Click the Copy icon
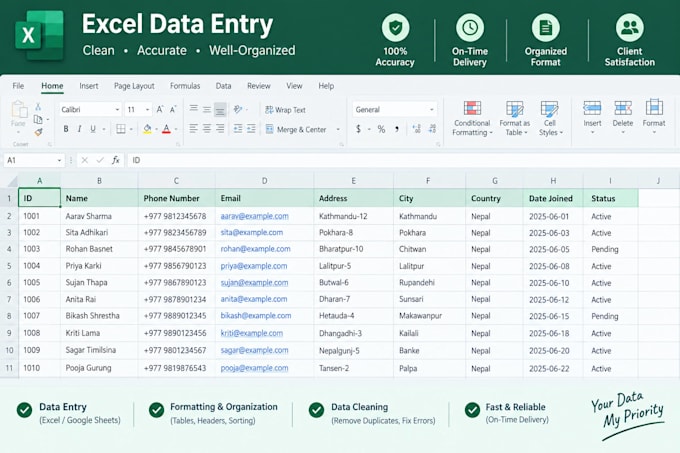Viewport: 680px width, 453px height. (x=38, y=119)
